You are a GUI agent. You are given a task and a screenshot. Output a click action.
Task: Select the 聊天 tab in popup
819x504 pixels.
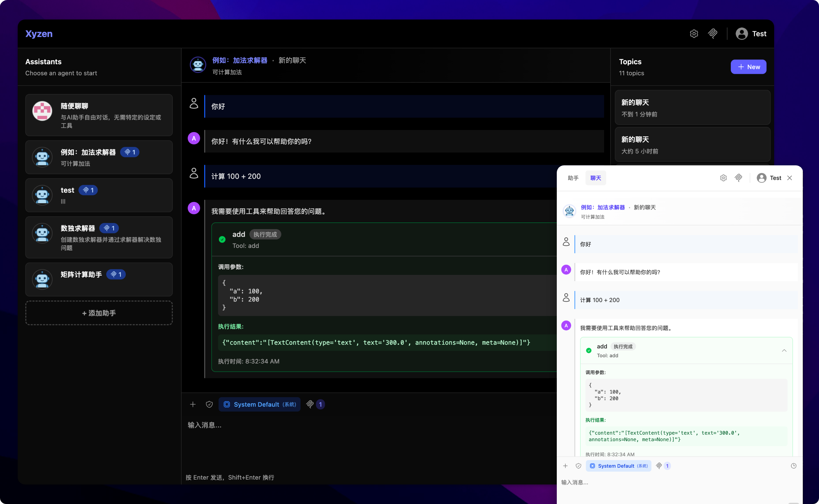[x=596, y=178]
